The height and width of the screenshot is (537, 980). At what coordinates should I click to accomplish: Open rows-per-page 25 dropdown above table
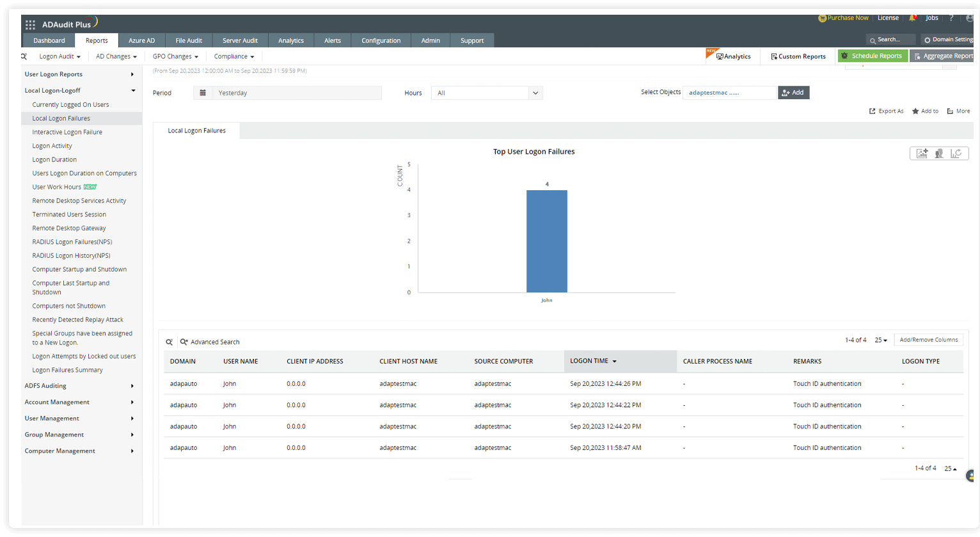[x=881, y=340]
